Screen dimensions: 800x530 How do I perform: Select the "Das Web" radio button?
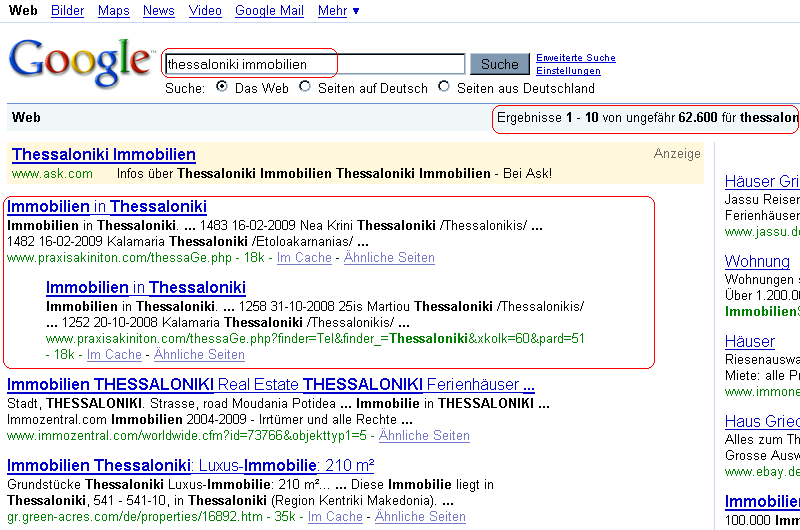[x=222, y=87]
